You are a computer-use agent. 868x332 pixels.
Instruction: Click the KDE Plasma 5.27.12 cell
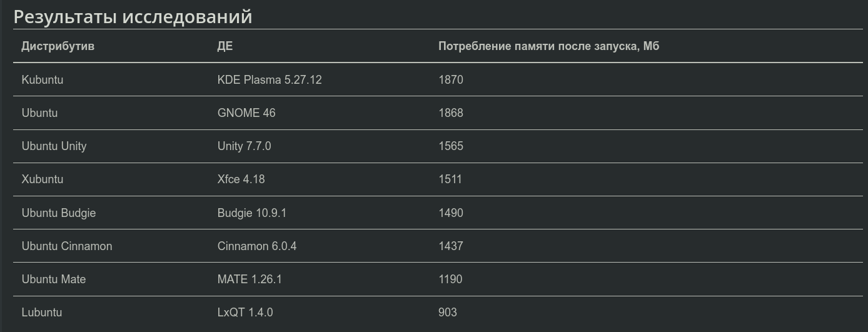270,80
